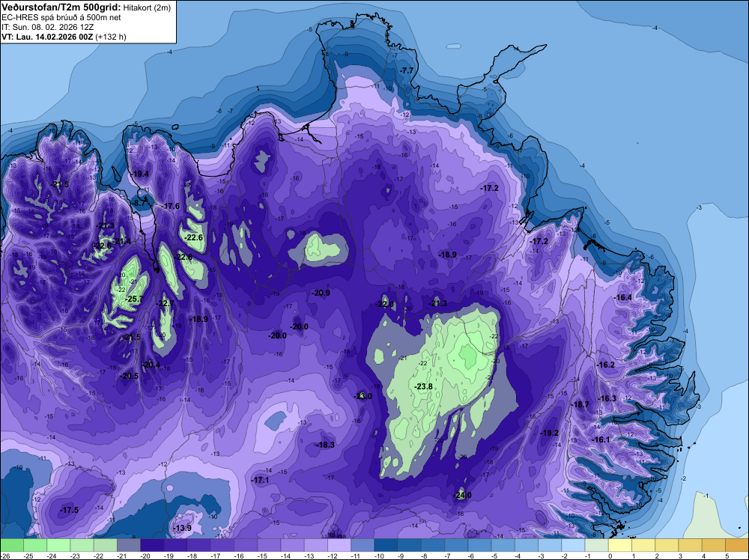The width and height of the screenshot is (749, 560).
Task: Select the 0 pale yellow legend swatch
Action: (620, 545)
